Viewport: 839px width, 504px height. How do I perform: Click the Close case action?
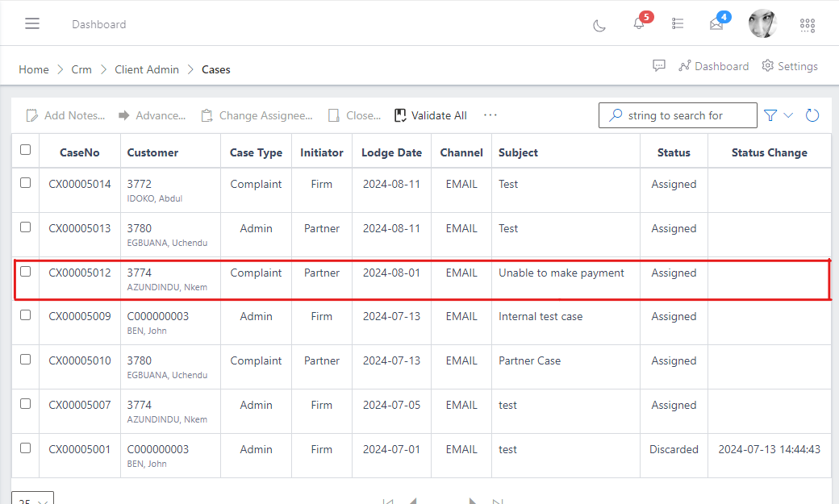tap(353, 115)
